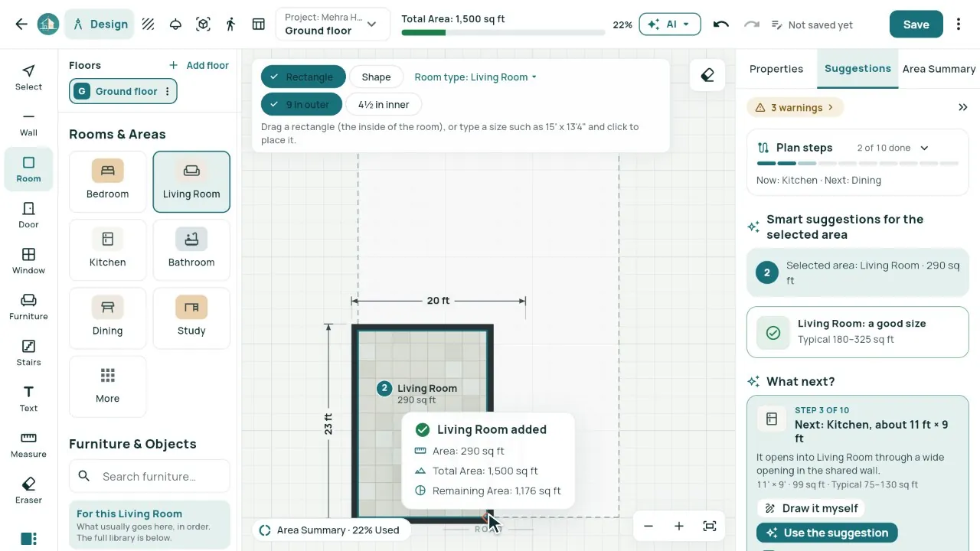980x551 pixels.
Task: Click the eraser button on the canvas
Action: (x=707, y=75)
